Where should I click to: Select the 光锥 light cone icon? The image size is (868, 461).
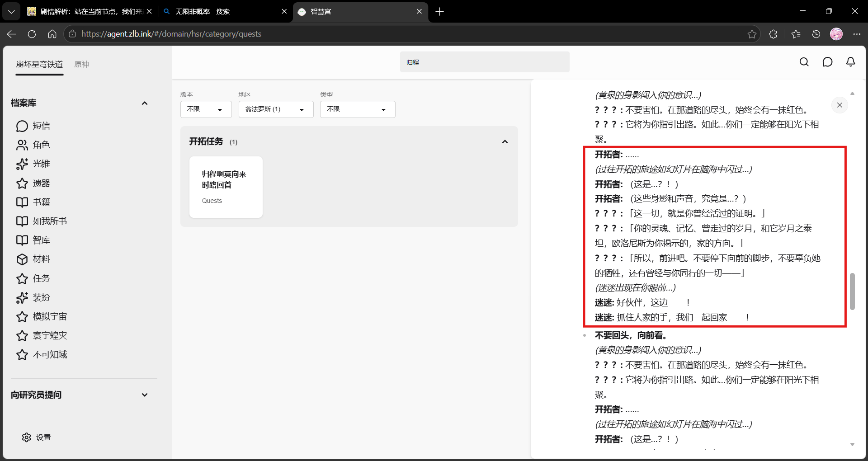(x=22, y=164)
